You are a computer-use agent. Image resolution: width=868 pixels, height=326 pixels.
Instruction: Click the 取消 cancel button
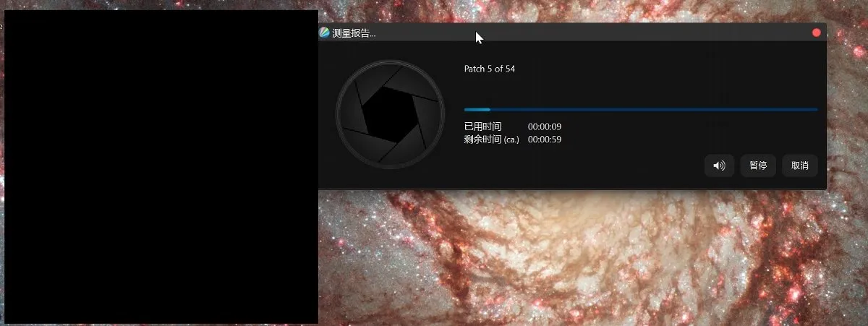pyautogui.click(x=799, y=166)
